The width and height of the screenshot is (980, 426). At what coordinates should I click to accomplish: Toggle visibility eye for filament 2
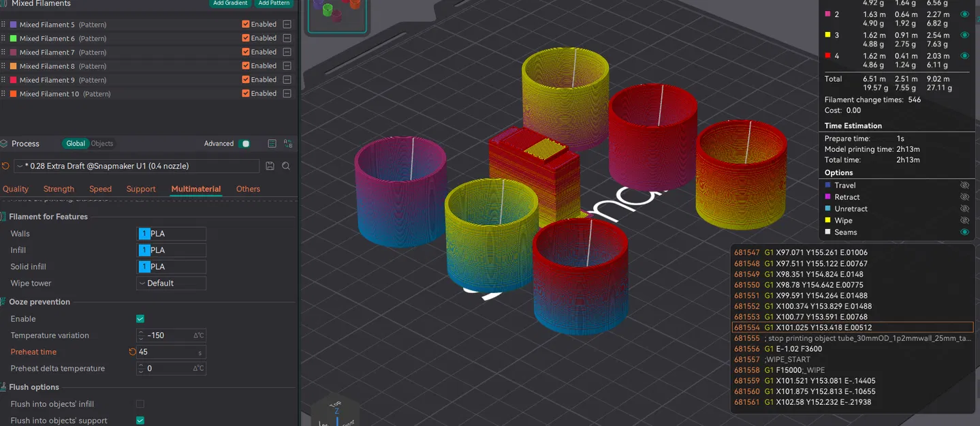point(964,14)
